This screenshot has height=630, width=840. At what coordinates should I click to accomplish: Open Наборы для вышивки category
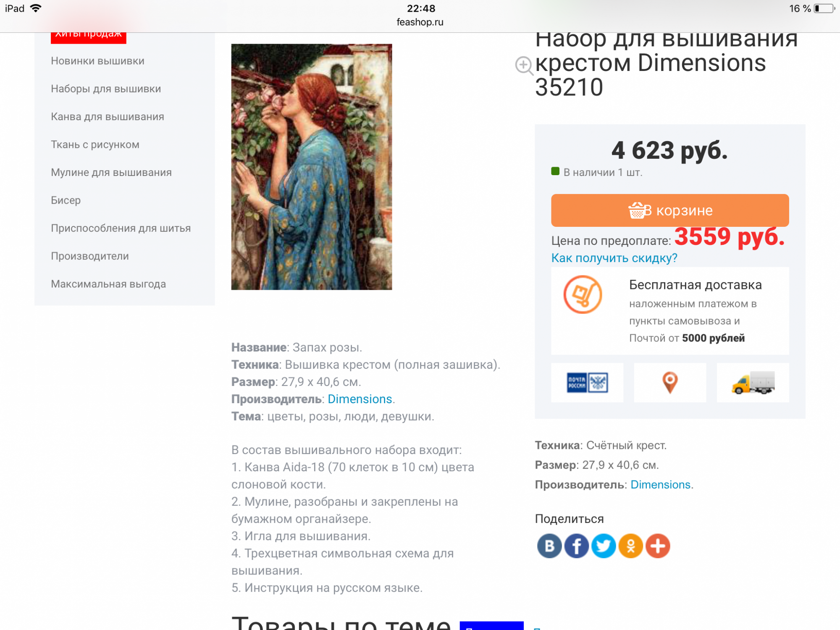tap(106, 89)
